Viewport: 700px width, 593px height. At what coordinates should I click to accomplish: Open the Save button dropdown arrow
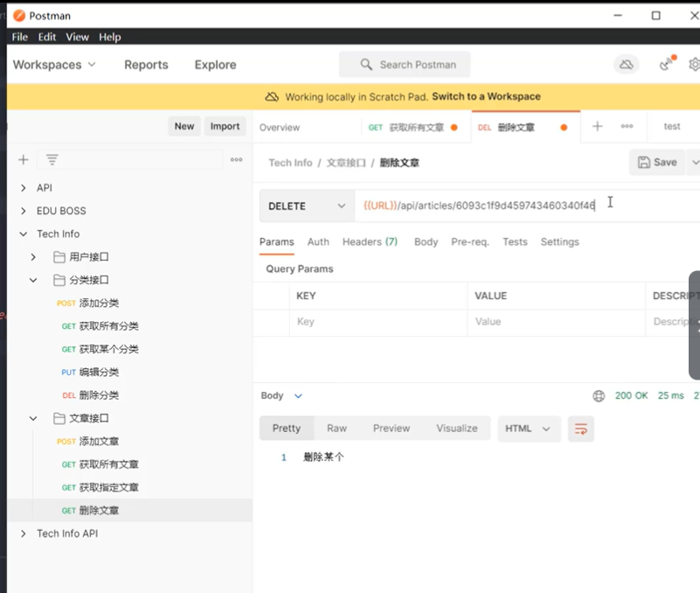694,162
